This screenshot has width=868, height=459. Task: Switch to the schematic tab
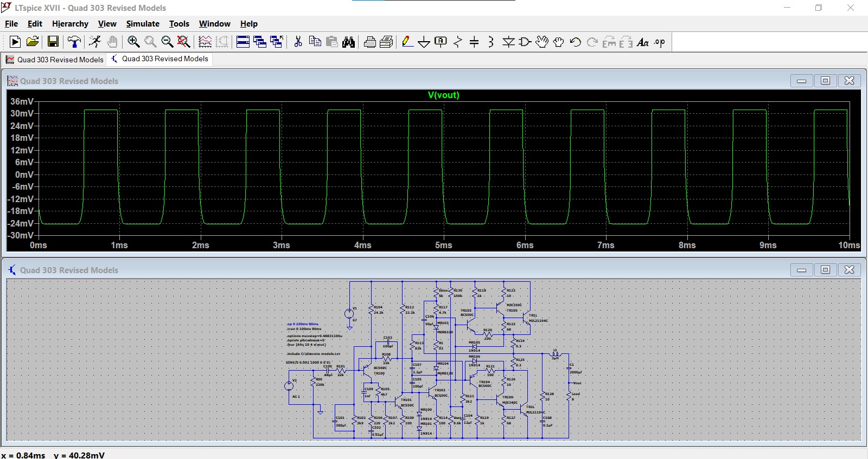click(159, 59)
